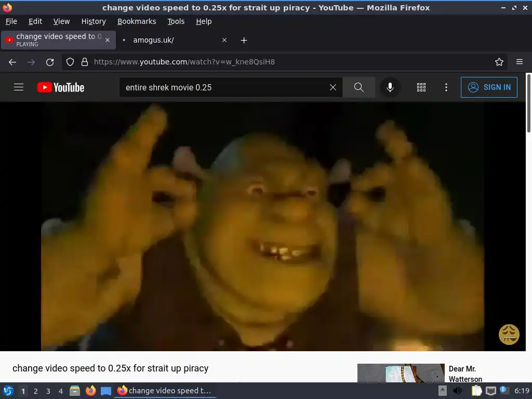The width and height of the screenshot is (532, 399).
Task: Switch to workspace 4
Action: pyautogui.click(x=61, y=391)
